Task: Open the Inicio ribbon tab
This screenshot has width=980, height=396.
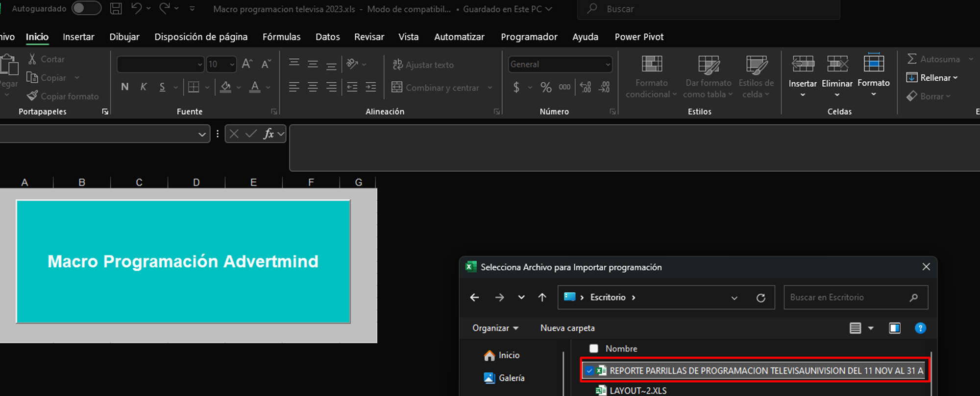Action: [37, 37]
